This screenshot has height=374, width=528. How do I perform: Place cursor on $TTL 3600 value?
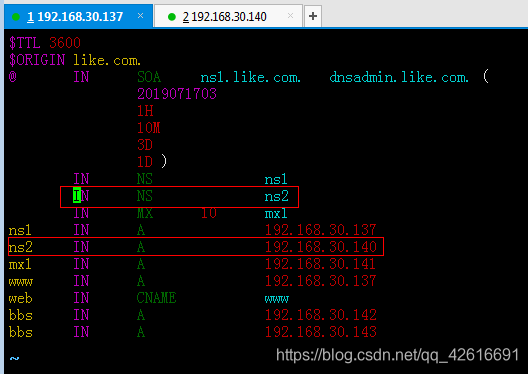point(65,43)
